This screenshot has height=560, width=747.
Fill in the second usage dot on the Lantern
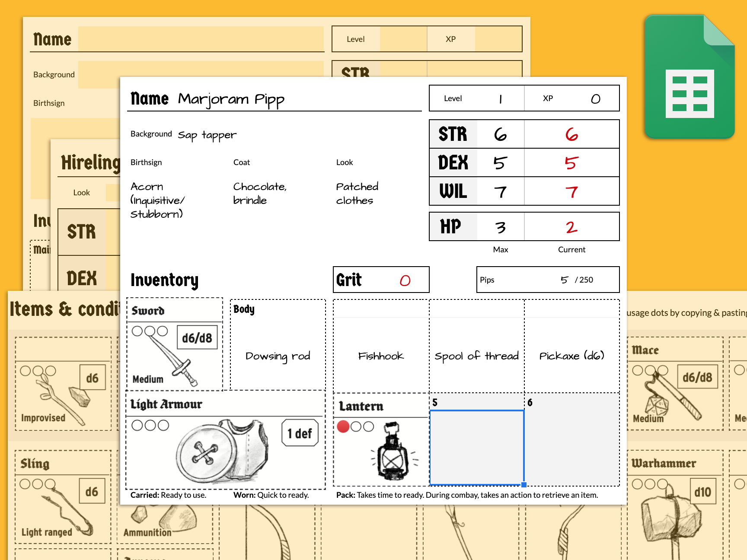357,426
